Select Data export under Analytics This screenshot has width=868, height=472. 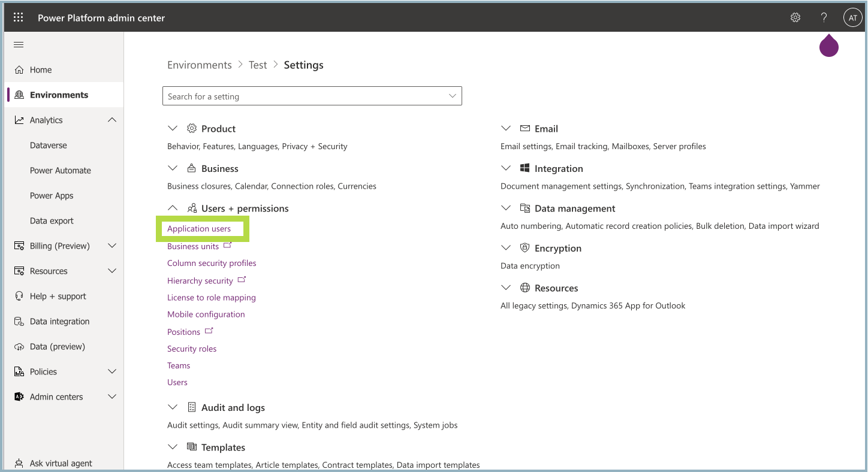(52, 221)
